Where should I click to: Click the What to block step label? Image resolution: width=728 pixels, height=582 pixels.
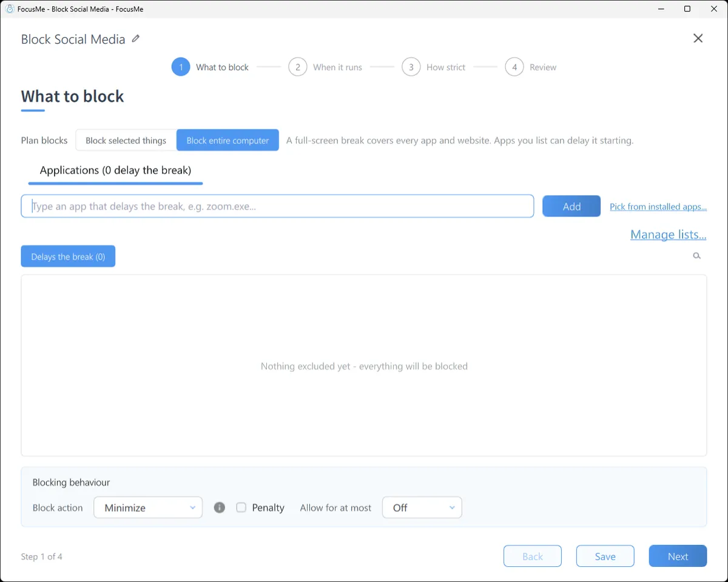coord(222,67)
